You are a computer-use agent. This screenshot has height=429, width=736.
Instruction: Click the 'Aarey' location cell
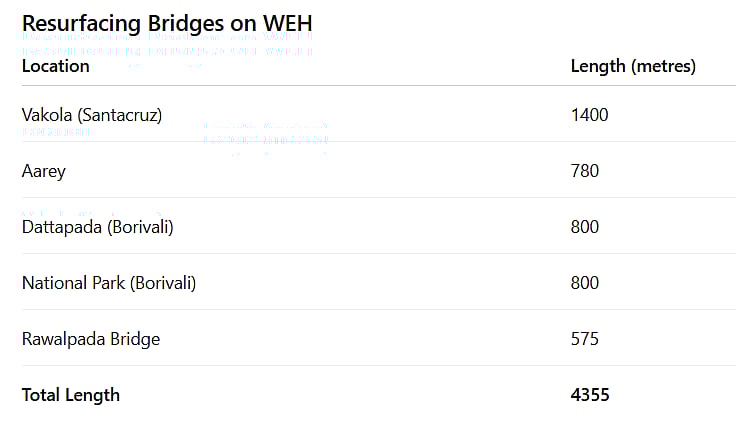click(44, 171)
